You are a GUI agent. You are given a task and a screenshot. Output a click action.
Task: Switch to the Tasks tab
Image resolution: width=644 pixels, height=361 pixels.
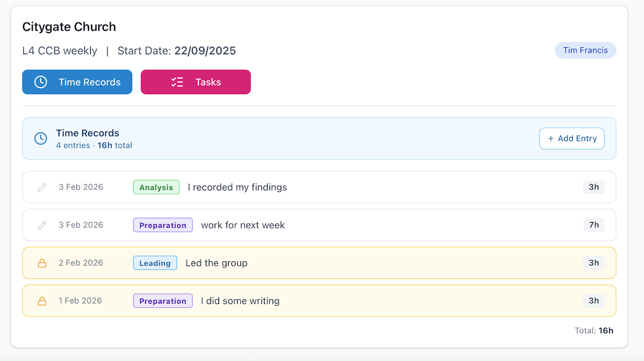pyautogui.click(x=195, y=82)
